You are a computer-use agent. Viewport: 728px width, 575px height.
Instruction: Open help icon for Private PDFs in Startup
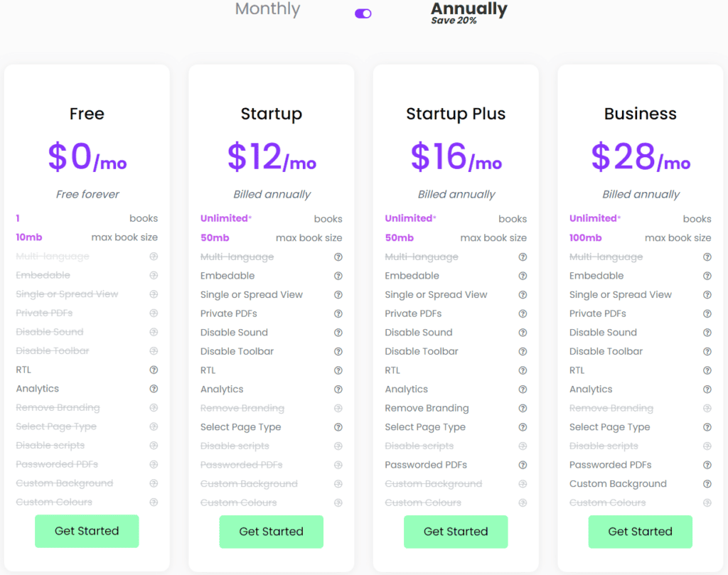click(x=338, y=313)
